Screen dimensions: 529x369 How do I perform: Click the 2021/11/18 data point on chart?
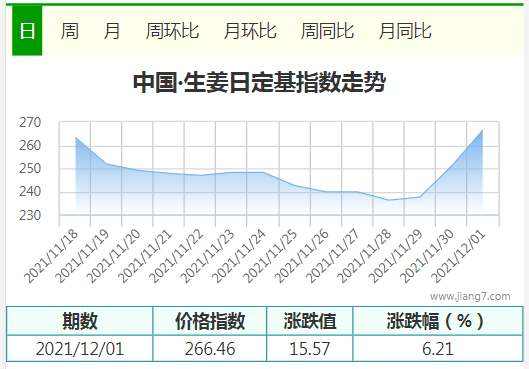76,137
